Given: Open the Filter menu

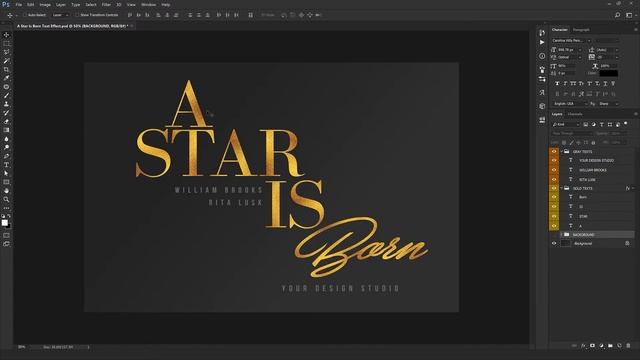Looking at the screenshot, I should click(x=106, y=4).
